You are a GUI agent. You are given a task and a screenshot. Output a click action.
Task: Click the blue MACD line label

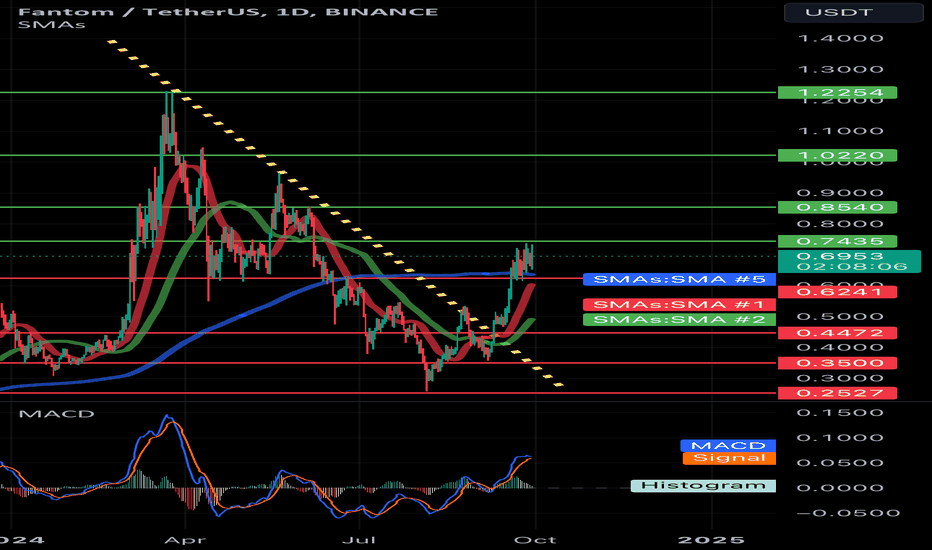pyautogui.click(x=728, y=445)
